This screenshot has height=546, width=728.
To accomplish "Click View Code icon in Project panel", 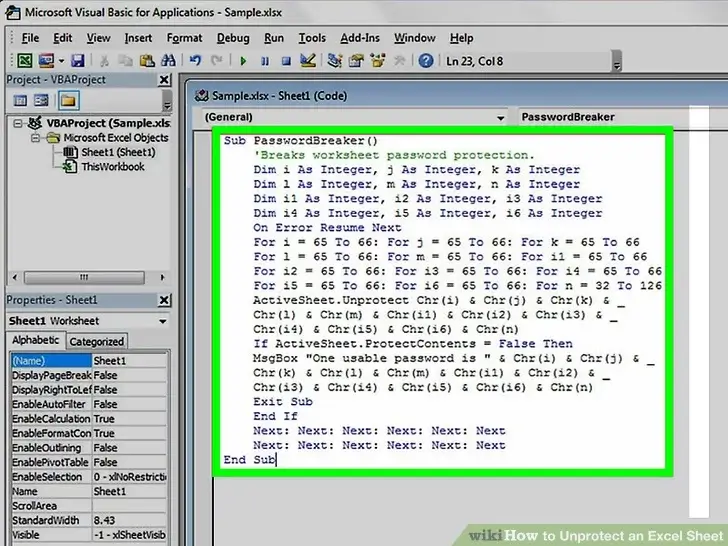I will coord(20,100).
